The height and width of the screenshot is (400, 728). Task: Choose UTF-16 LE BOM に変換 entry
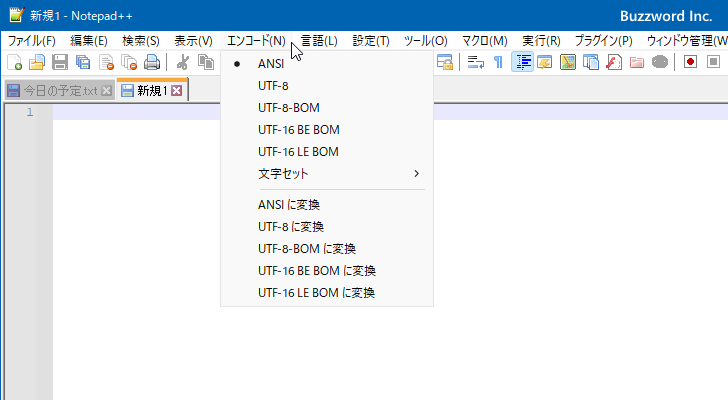[327, 293]
